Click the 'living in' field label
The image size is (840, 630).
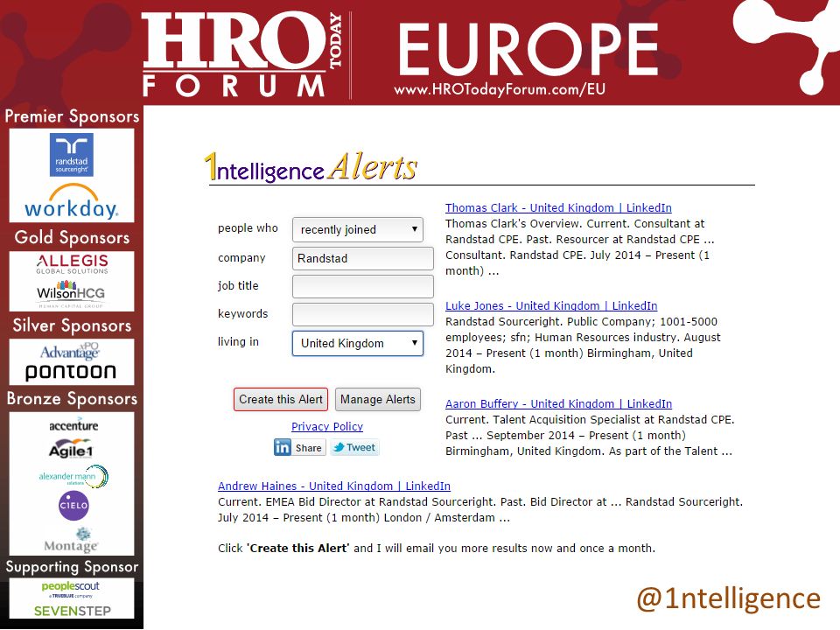(238, 342)
